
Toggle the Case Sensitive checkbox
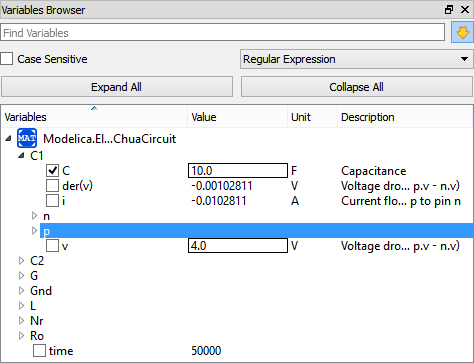[x=6, y=59]
